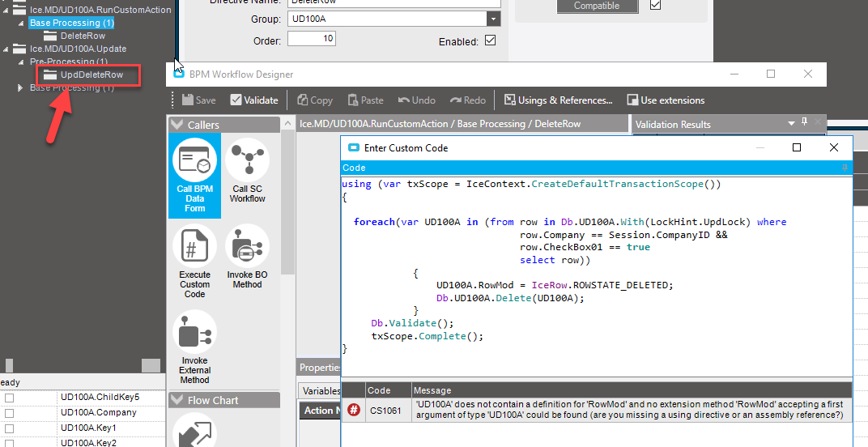868x447 pixels.
Task: Maximize the Enter Custom Code window
Action: [x=797, y=147]
